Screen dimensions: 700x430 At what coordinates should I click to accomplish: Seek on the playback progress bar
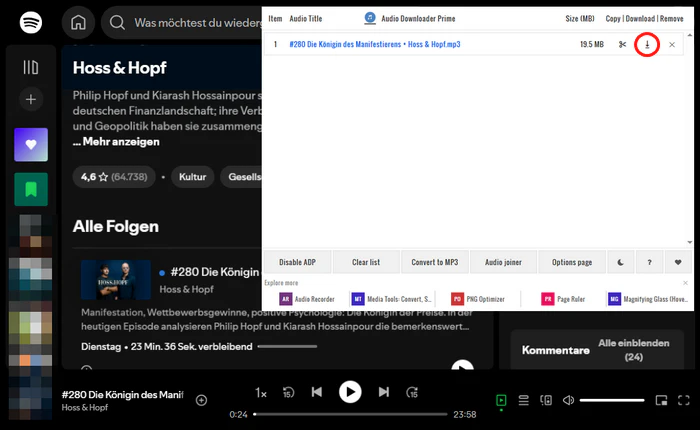[350, 414]
